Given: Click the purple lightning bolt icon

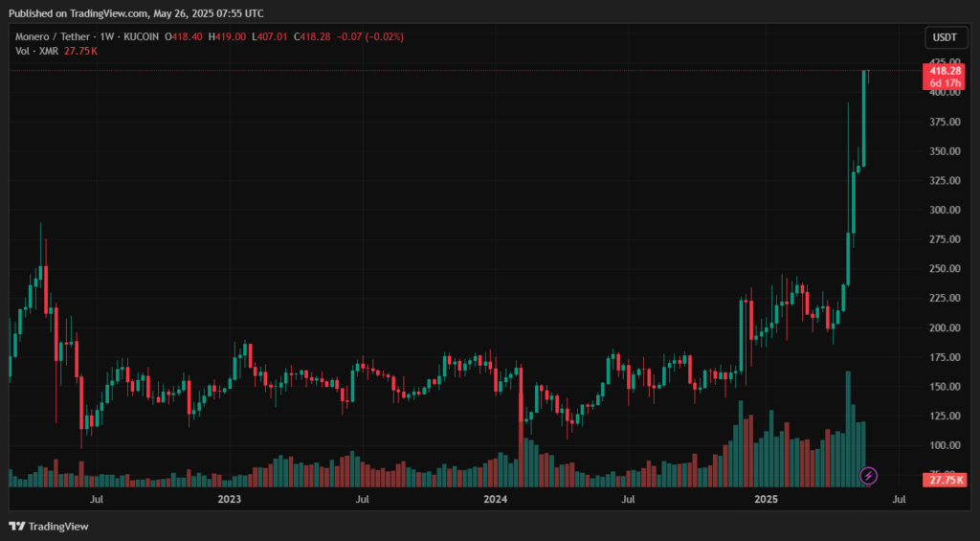Looking at the screenshot, I should click(x=868, y=475).
